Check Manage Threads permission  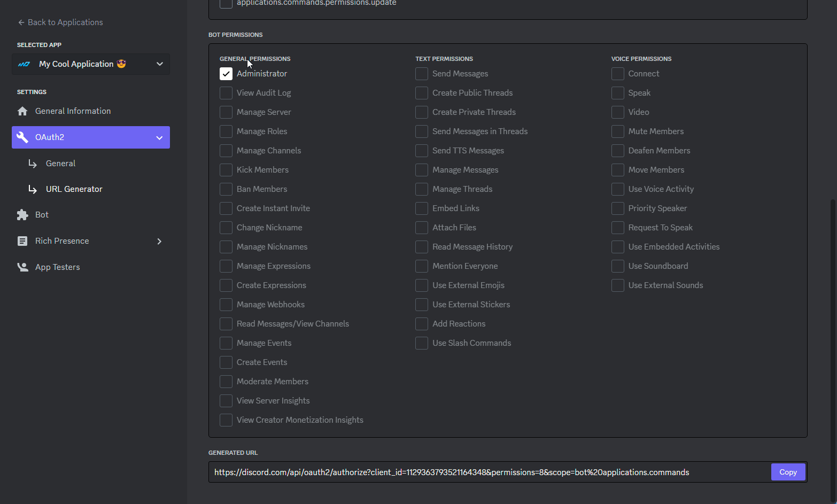pyautogui.click(x=422, y=189)
